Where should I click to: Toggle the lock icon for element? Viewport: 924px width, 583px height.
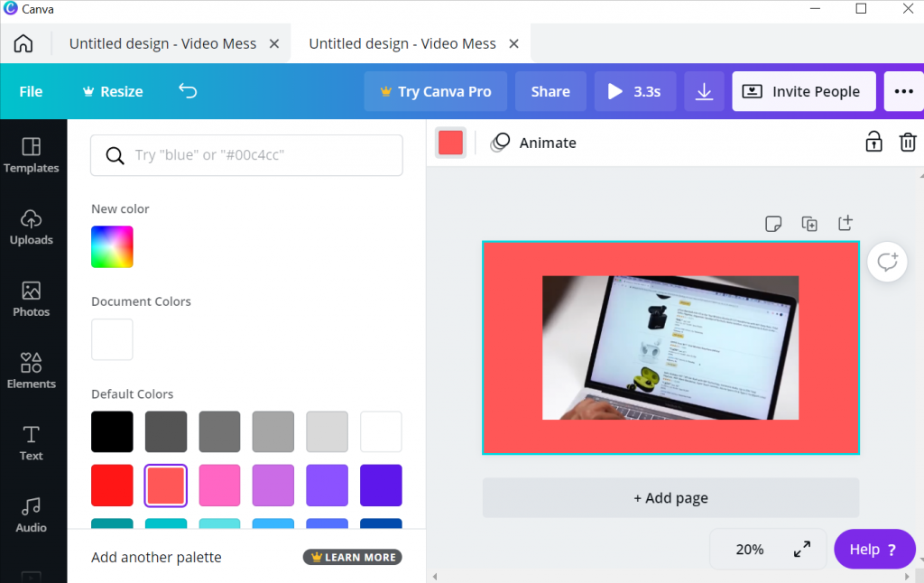point(873,143)
